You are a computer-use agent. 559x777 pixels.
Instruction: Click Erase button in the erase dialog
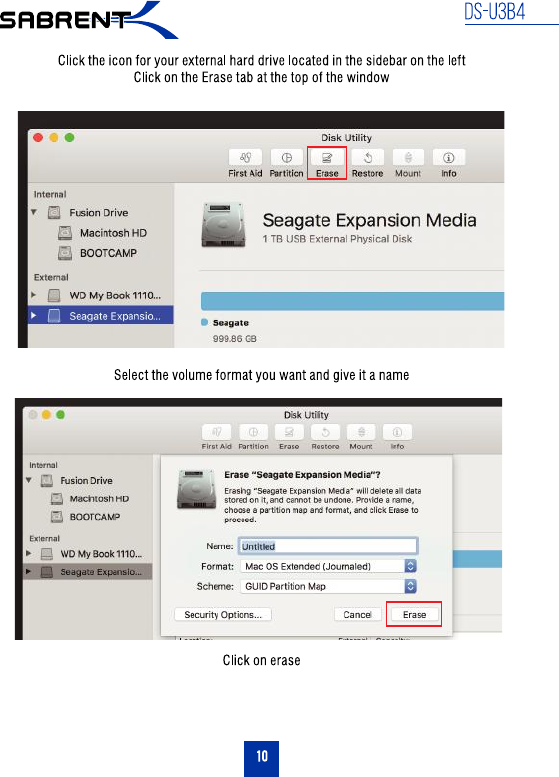coord(414,614)
